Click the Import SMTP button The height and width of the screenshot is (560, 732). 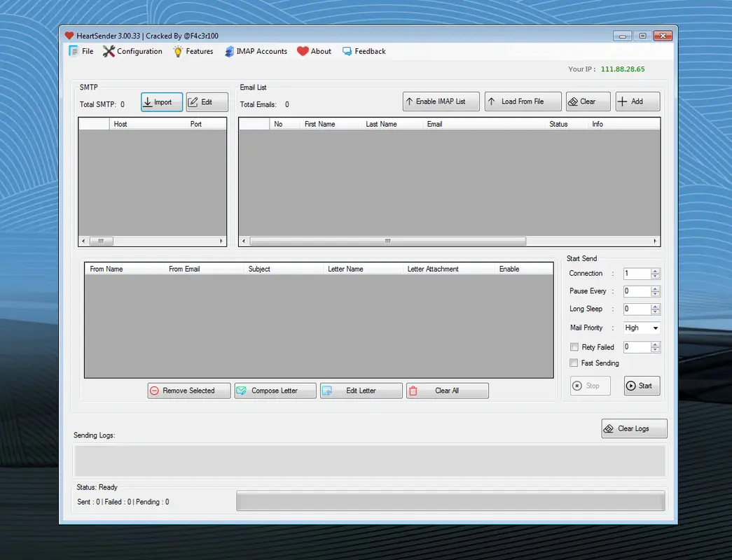[x=162, y=102]
